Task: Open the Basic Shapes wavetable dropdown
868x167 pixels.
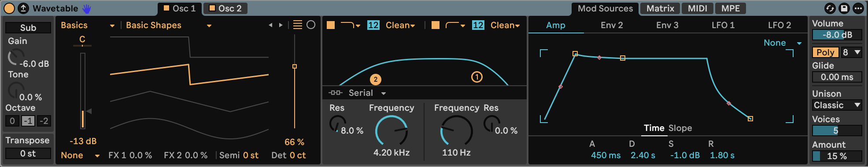Action: click(x=168, y=25)
